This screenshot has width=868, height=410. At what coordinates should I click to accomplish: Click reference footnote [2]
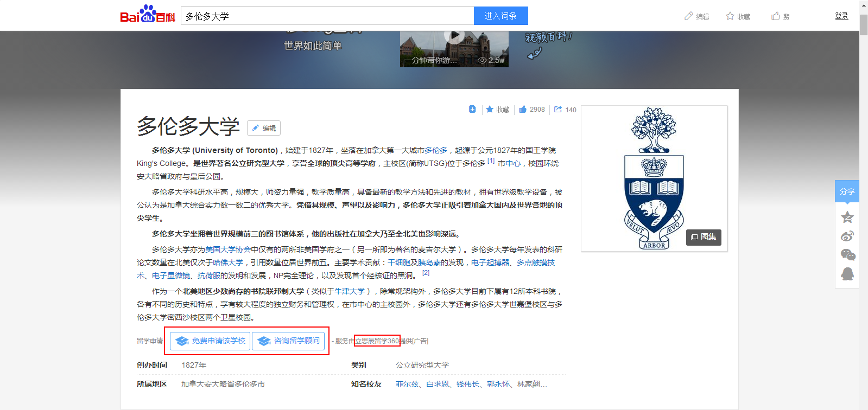click(x=426, y=273)
